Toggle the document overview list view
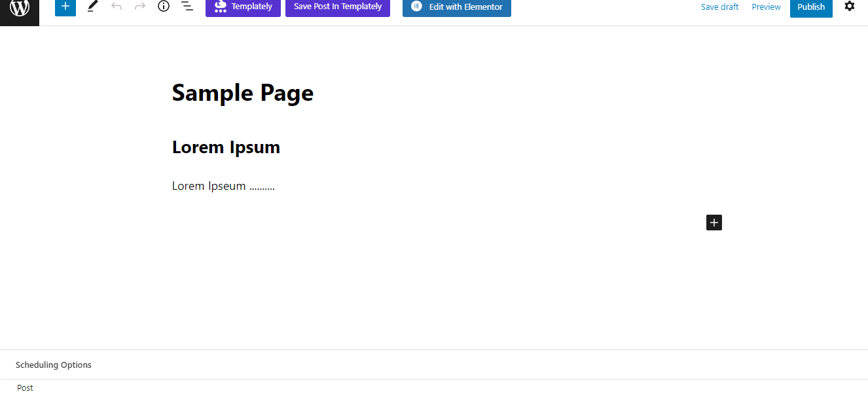 [x=187, y=7]
